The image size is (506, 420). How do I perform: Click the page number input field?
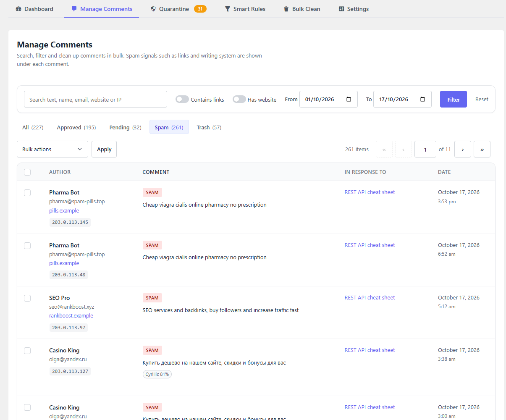point(425,149)
